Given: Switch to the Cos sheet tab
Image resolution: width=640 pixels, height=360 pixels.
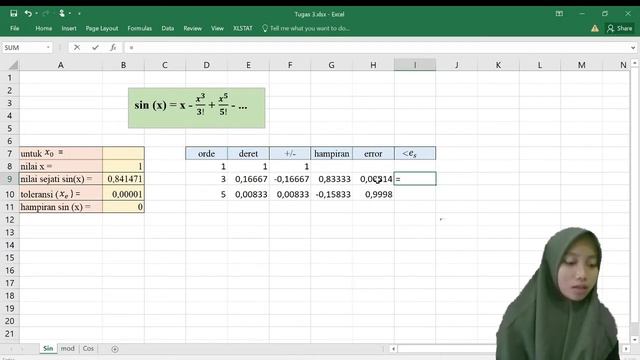Looking at the screenshot, I should [x=88, y=349].
